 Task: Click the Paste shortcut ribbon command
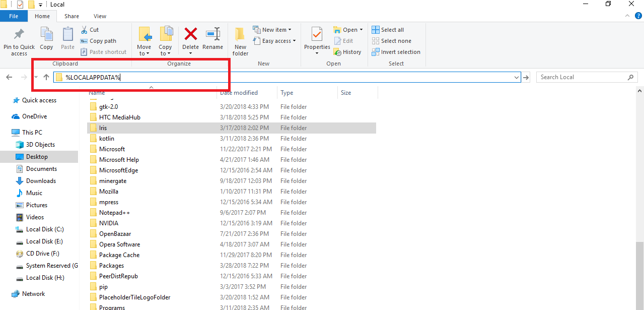pos(104,52)
